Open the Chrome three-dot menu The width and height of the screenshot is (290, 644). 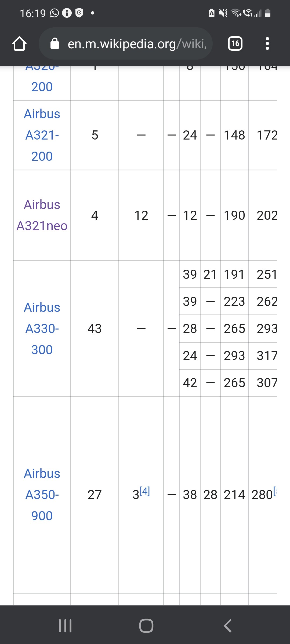tap(267, 43)
